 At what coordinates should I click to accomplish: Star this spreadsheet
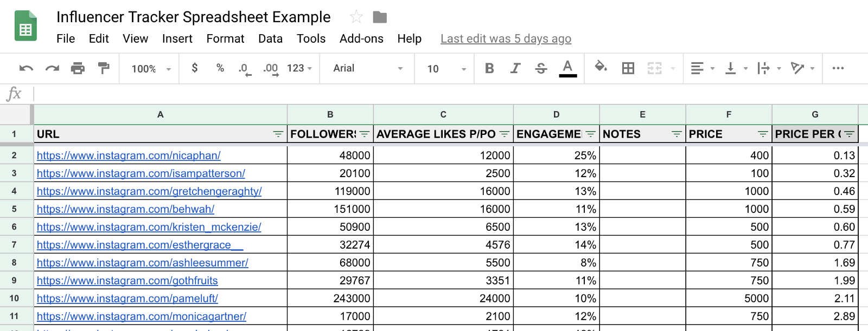(356, 17)
